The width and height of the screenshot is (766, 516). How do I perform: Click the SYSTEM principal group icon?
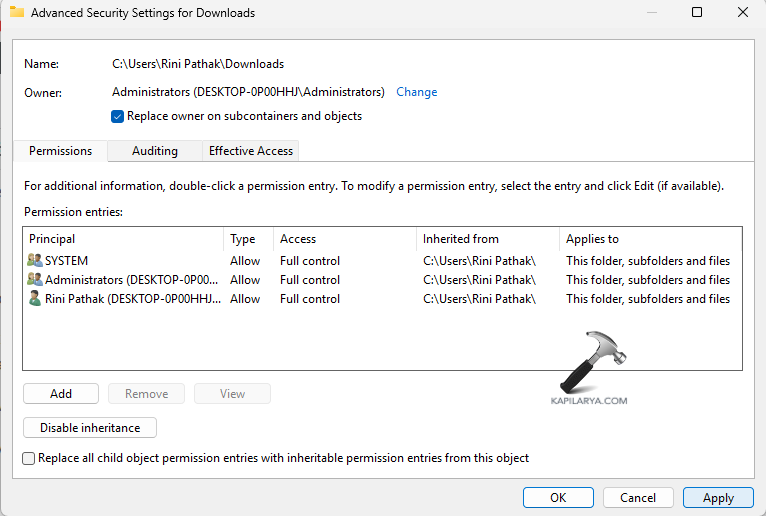(x=35, y=261)
